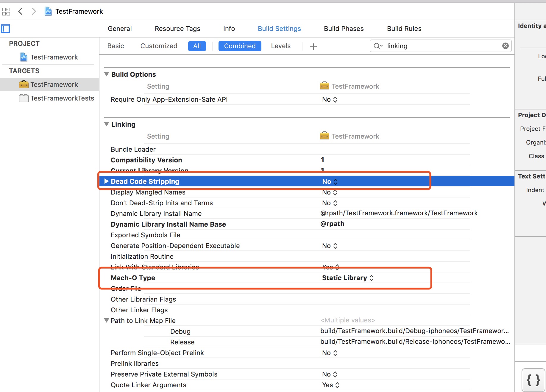Expand the Dead Code Stripping row
The width and height of the screenshot is (546, 392).
pyautogui.click(x=107, y=181)
